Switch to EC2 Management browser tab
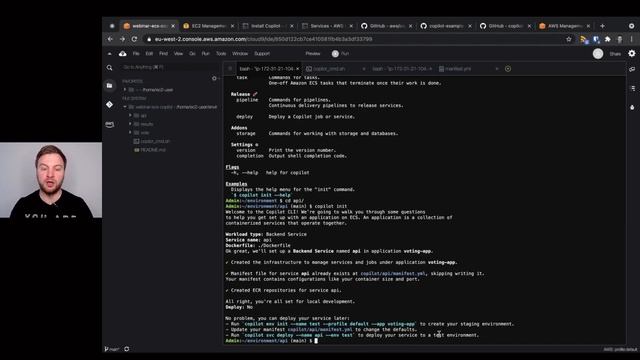This screenshot has width=640, height=360. coord(208,26)
